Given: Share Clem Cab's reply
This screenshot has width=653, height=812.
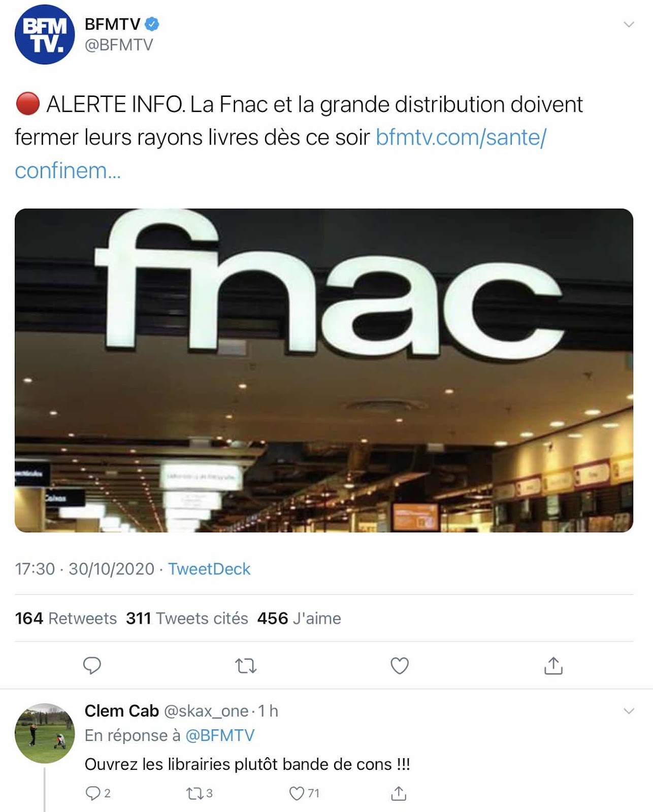Looking at the screenshot, I should 399,793.
